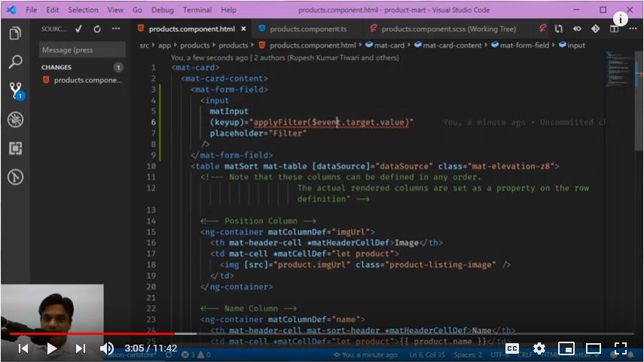Image resolution: width=644 pixels, height=362 pixels.
Task: Open the Extensions view in activity bar
Action: point(15,148)
